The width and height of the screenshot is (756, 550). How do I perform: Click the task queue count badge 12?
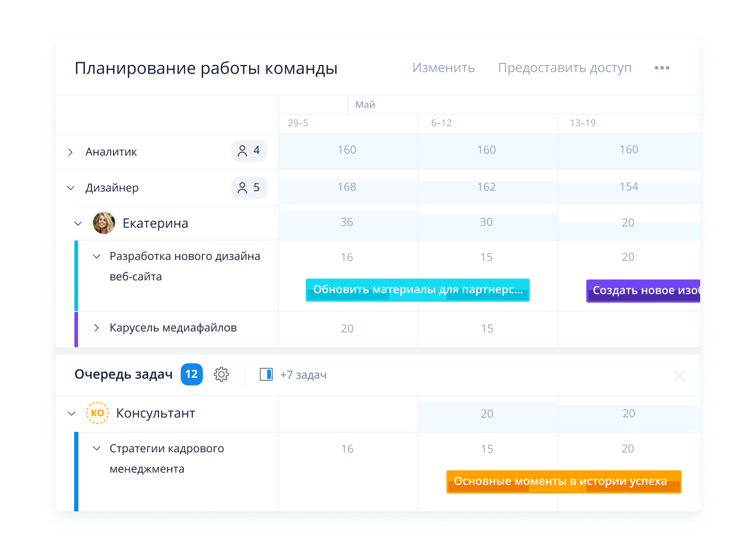coord(192,374)
